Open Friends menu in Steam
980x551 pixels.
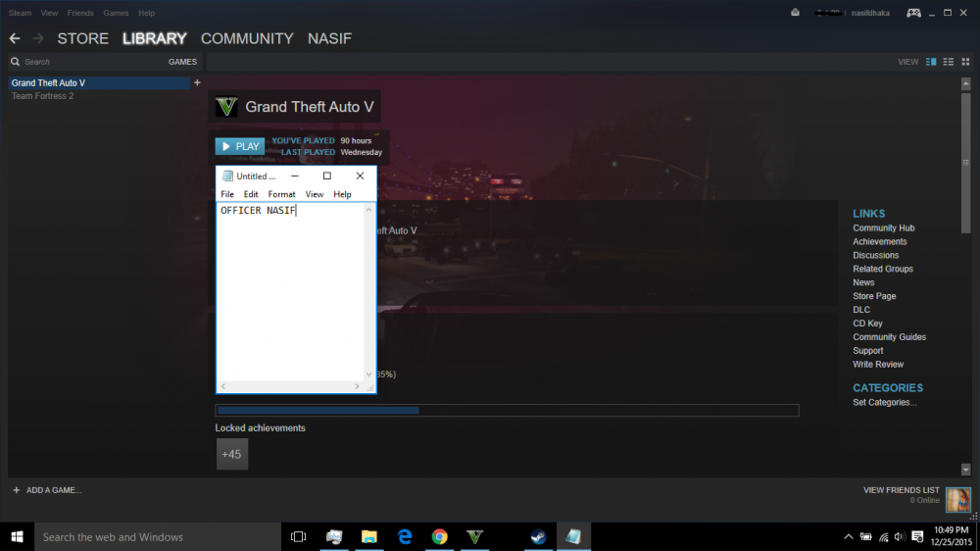pyautogui.click(x=80, y=13)
